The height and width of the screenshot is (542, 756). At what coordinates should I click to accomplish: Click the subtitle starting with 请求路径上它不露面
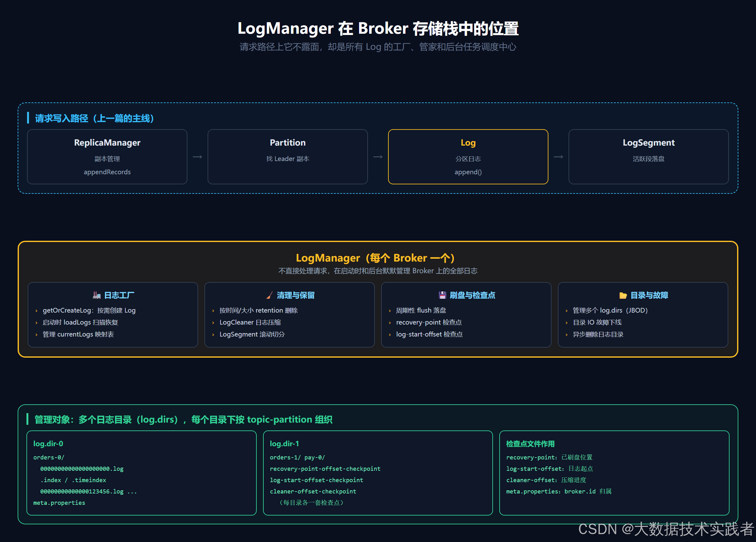click(378, 47)
